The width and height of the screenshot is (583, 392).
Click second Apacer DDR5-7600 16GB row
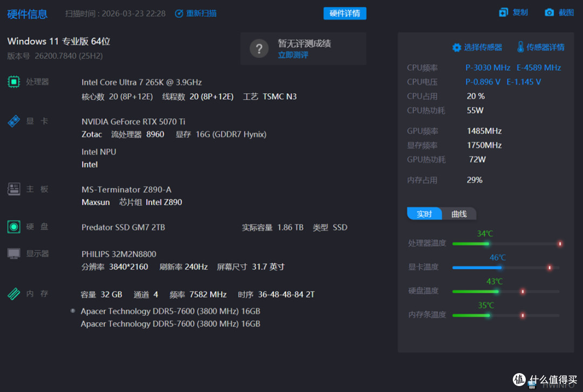pos(170,324)
